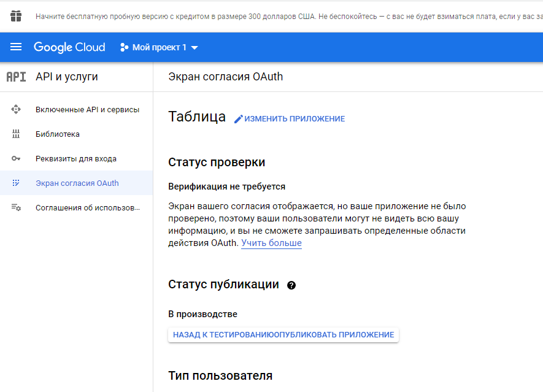543x392 pixels.
Task: Click the pencil edit icon beside Таблица
Action: [x=238, y=119]
